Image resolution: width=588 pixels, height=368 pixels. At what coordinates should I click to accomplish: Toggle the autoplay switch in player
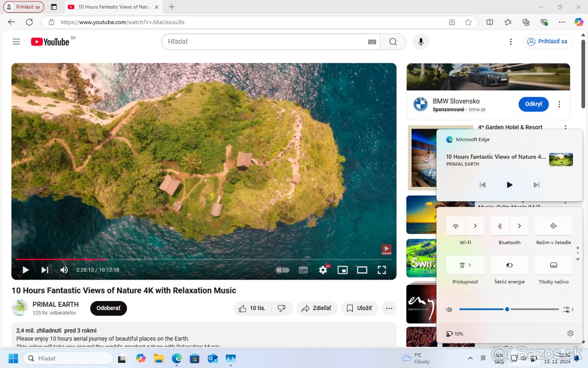point(282,270)
